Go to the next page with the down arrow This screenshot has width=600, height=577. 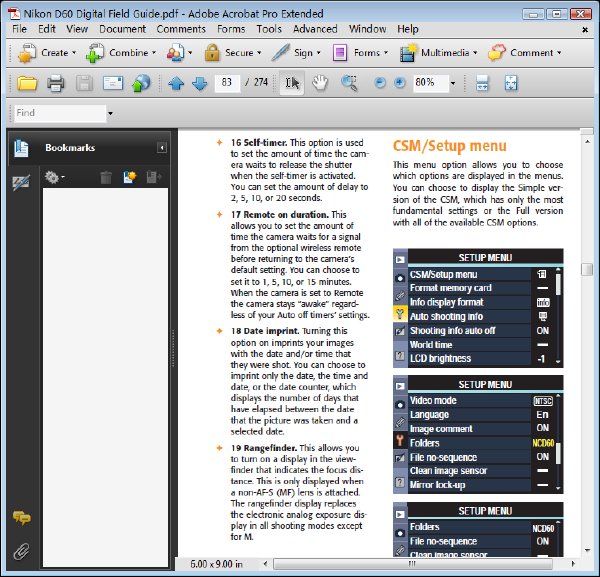point(200,83)
